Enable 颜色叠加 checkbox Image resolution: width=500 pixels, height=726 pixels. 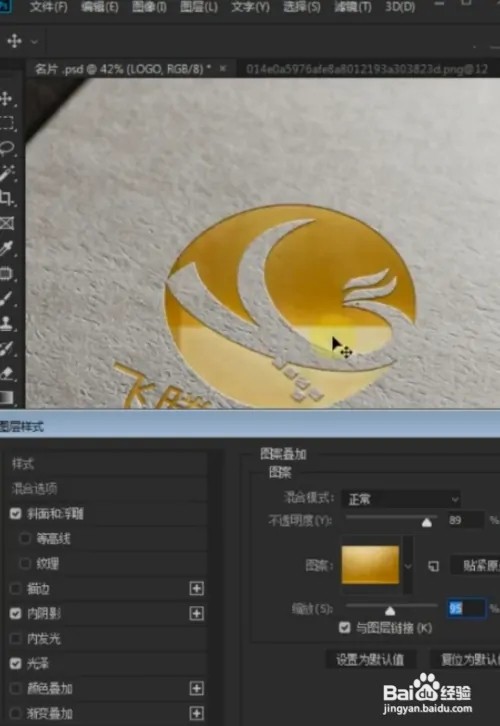16,688
